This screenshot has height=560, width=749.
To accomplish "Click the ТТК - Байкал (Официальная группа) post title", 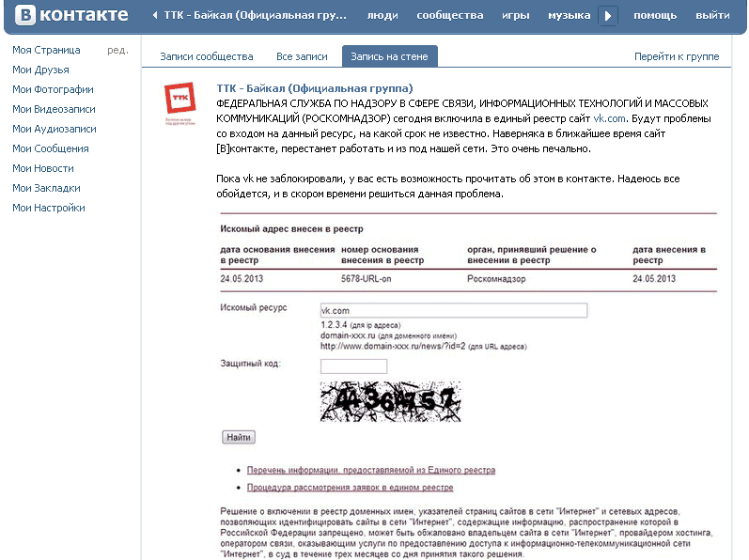I will click(x=315, y=88).
